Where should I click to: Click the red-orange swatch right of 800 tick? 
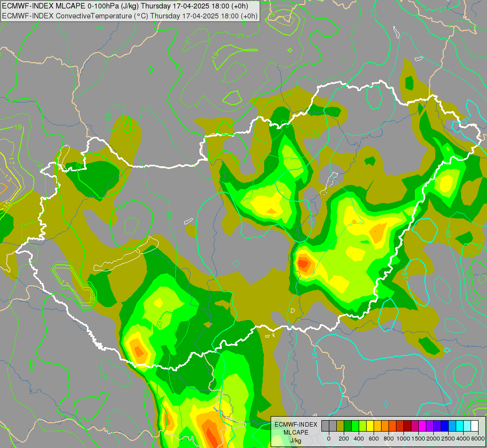392,426
